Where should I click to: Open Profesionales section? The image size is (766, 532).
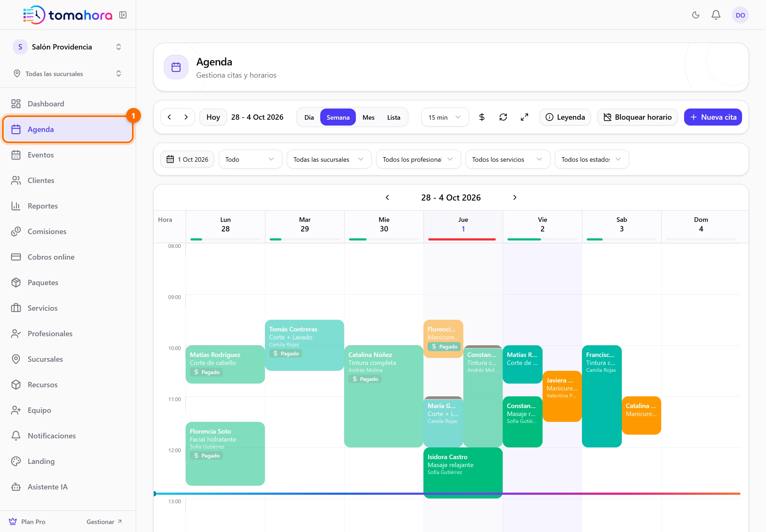[68, 334]
